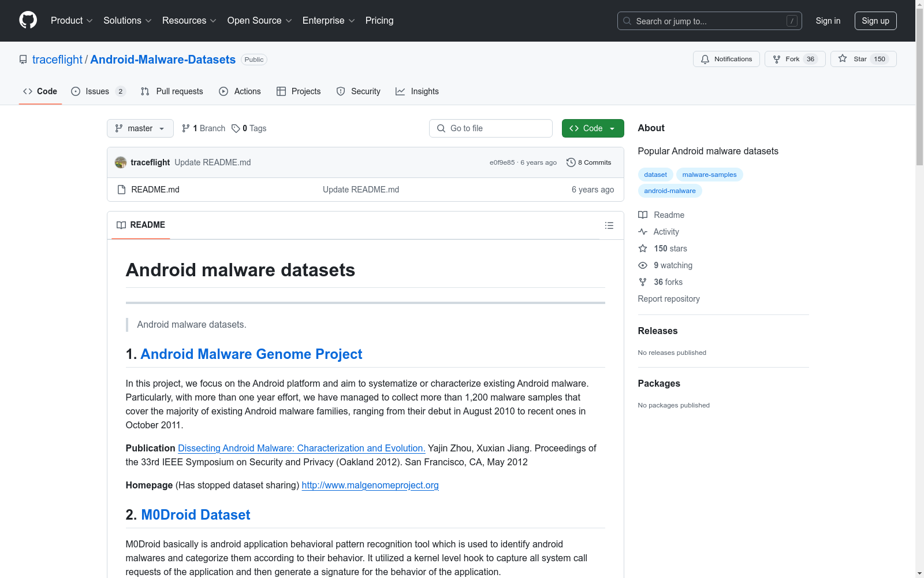Image resolution: width=924 pixels, height=578 pixels.
Task: Open the M0Droid Dataset heading link
Action: tap(196, 515)
